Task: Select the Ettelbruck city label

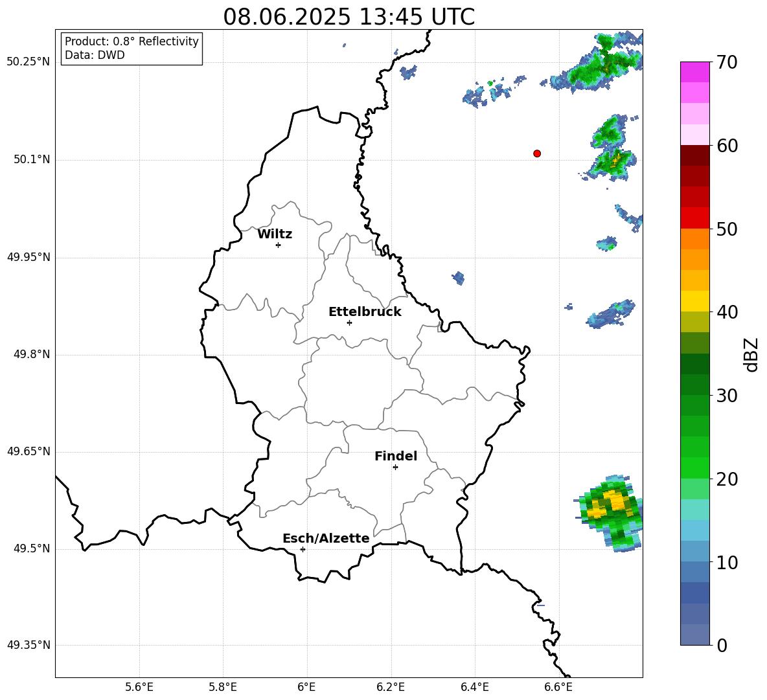Action: pos(365,312)
